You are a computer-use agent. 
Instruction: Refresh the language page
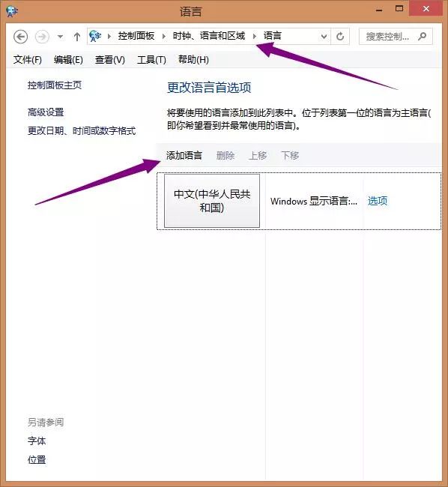click(x=340, y=37)
